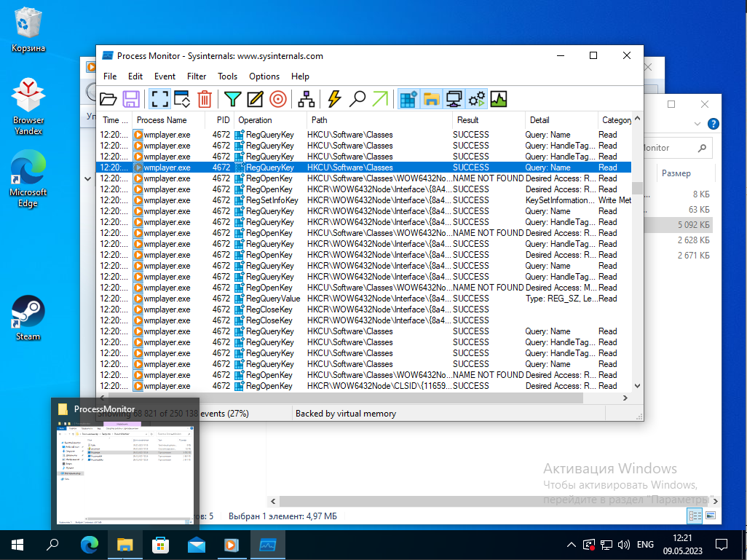Open the Find magnifier icon in toolbar
Screen dimensions: 747x560
click(357, 99)
